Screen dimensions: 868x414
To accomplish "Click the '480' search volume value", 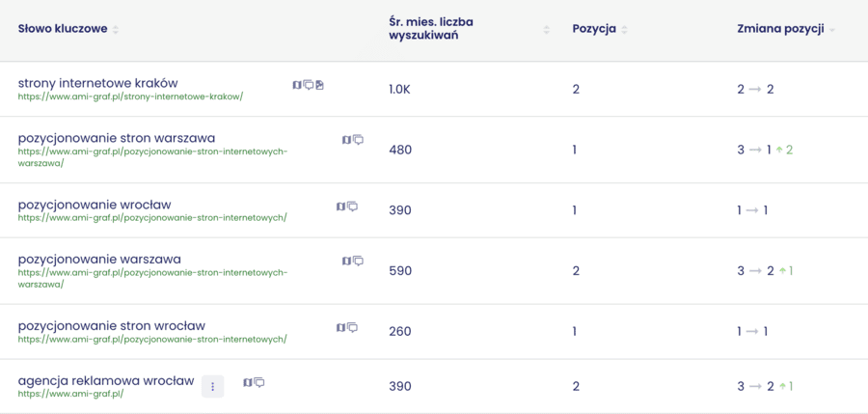I will coord(400,150).
